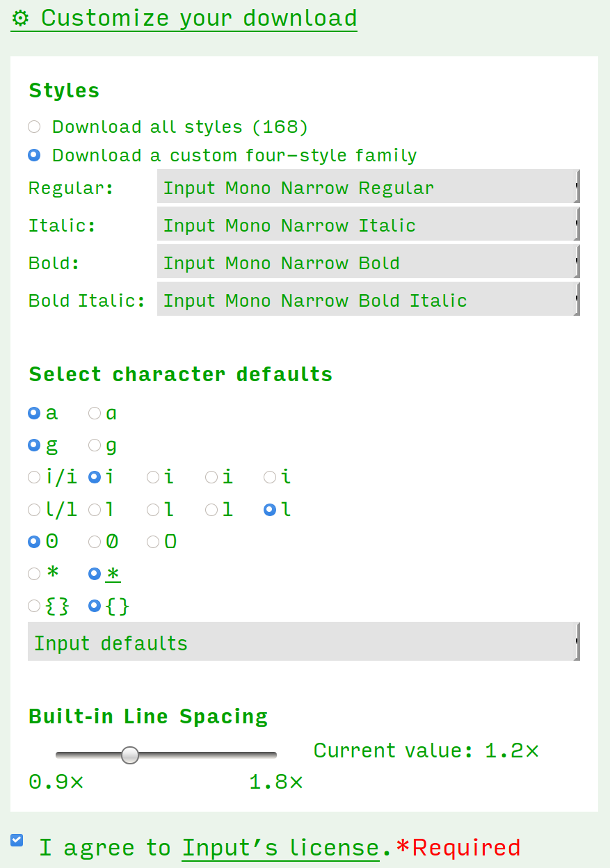Open the Customize your download heading link
The height and width of the screenshot is (868, 610).
(x=184, y=18)
